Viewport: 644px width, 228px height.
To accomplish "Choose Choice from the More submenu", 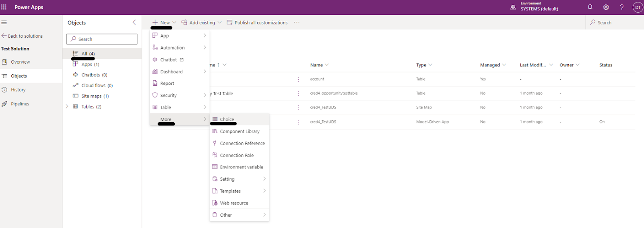I will tap(239, 119).
